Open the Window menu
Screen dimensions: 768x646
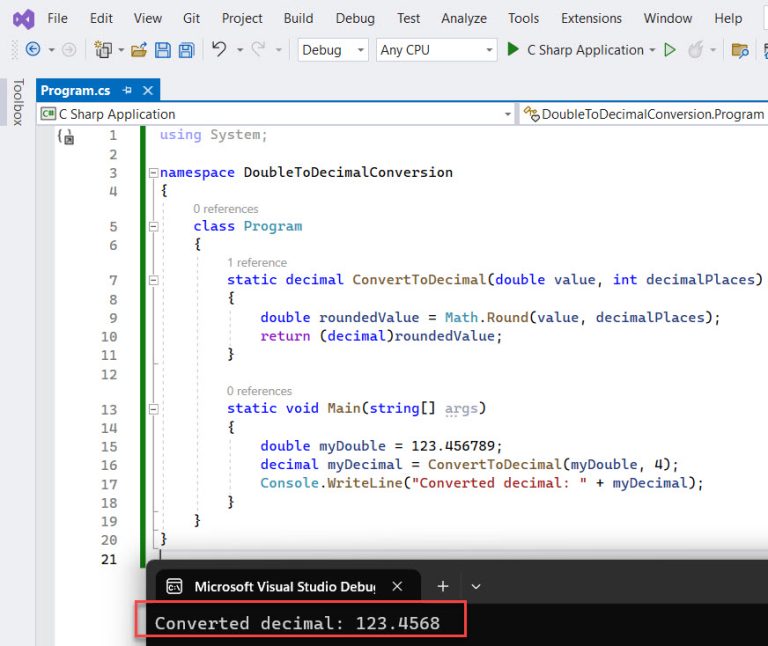[668, 19]
